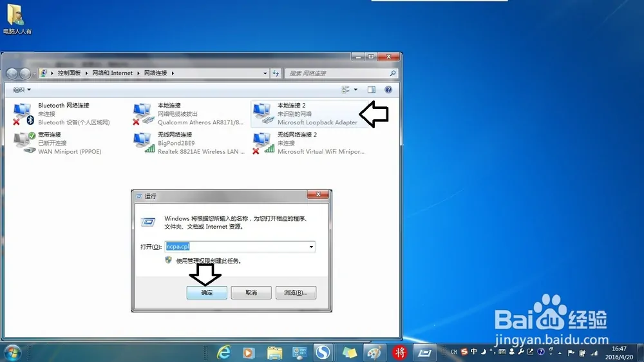Click the 取消 cancel button
This screenshot has height=362, width=644.
[x=251, y=292]
